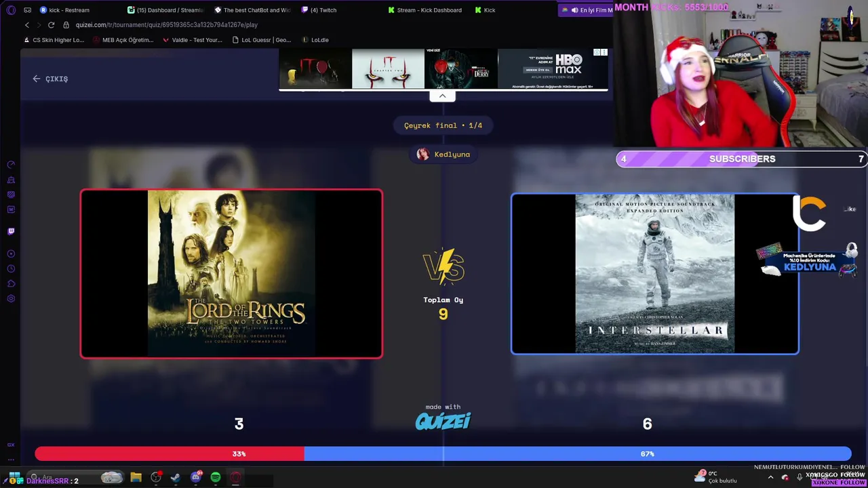868x488 pixels.
Task: Click vote count 6 under right cover
Action: (647, 424)
